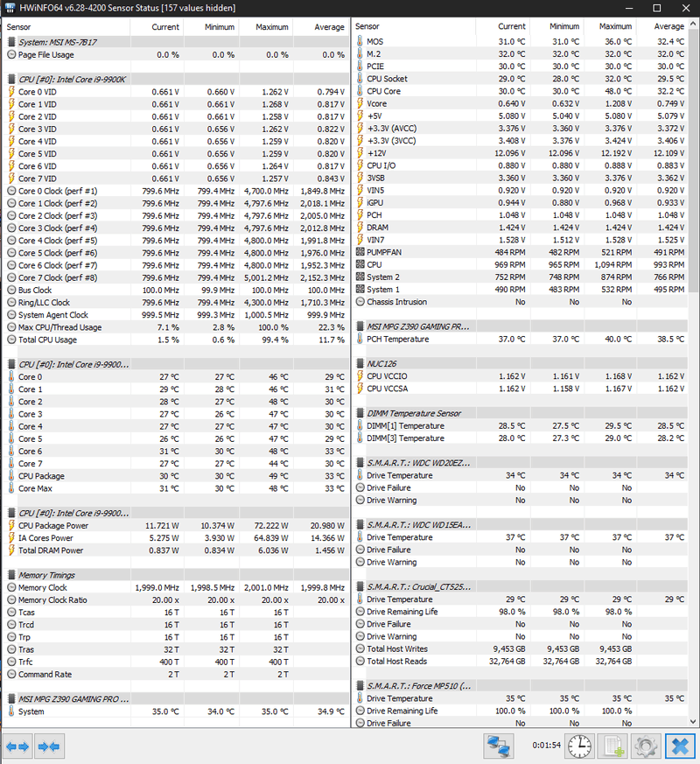Open sensor settings with the gear icon

click(x=645, y=746)
